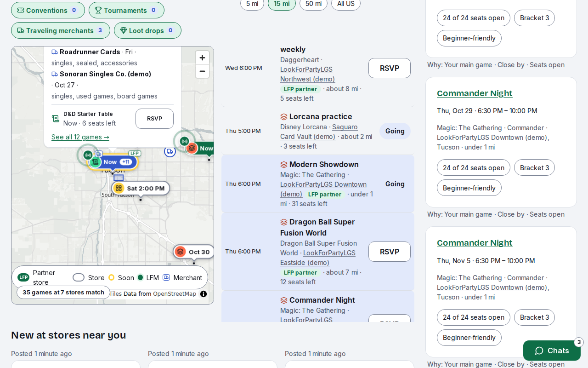This screenshot has width=588, height=368.
Task: Click the Oct 30 map marker
Action: [x=194, y=252]
